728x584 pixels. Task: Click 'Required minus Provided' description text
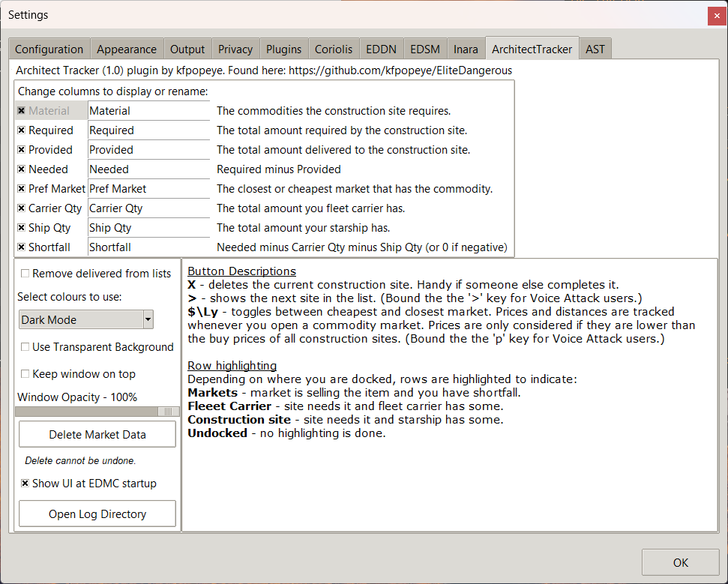point(279,169)
